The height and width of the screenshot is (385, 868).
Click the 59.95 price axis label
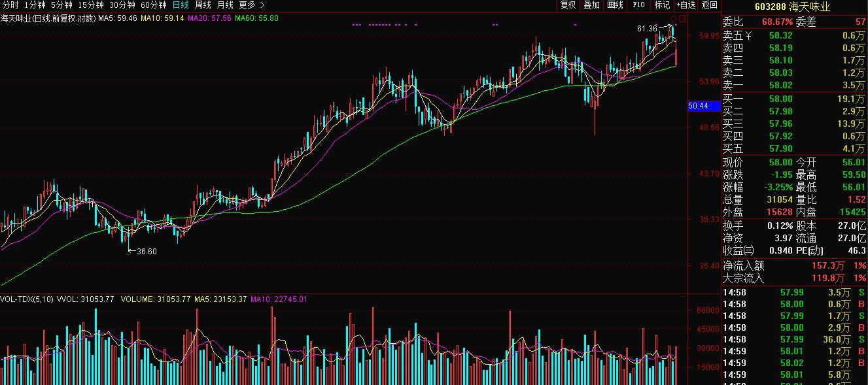709,36
